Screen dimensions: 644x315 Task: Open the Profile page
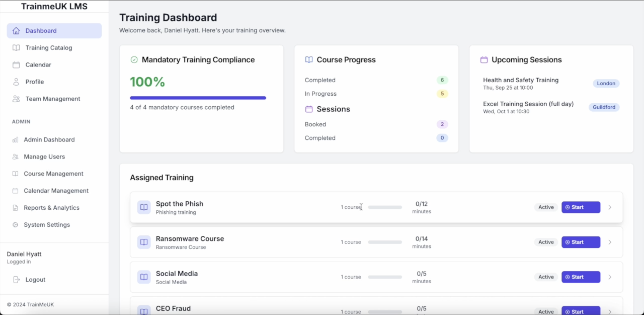(x=54, y=82)
